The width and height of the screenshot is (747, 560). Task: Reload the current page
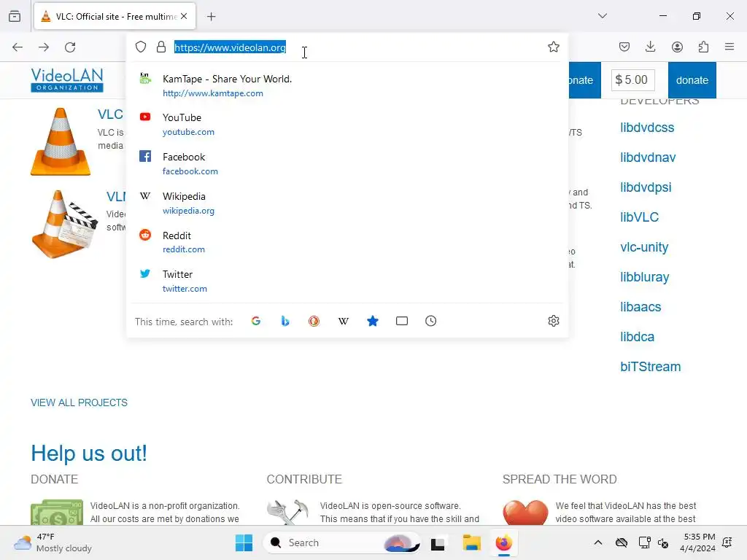point(70,47)
